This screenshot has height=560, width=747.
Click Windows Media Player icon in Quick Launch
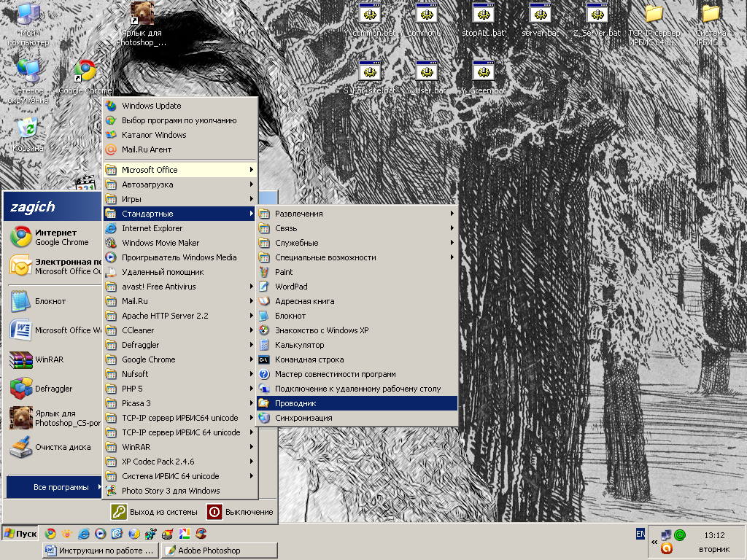pos(100,534)
